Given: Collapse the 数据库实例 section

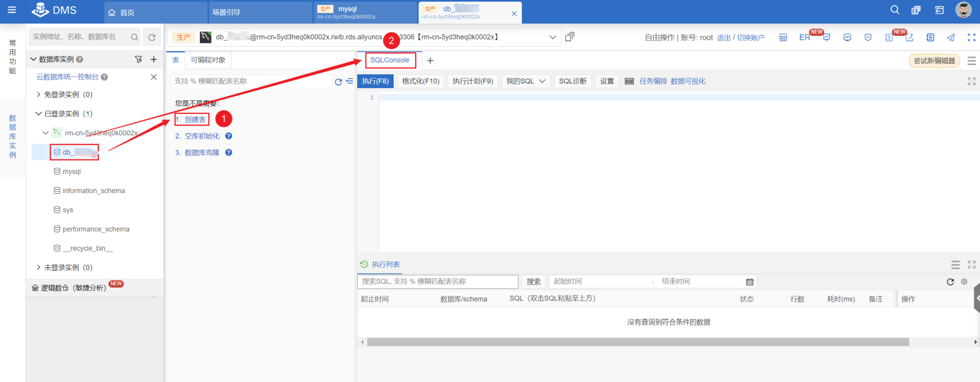Looking at the screenshot, I should [x=33, y=59].
